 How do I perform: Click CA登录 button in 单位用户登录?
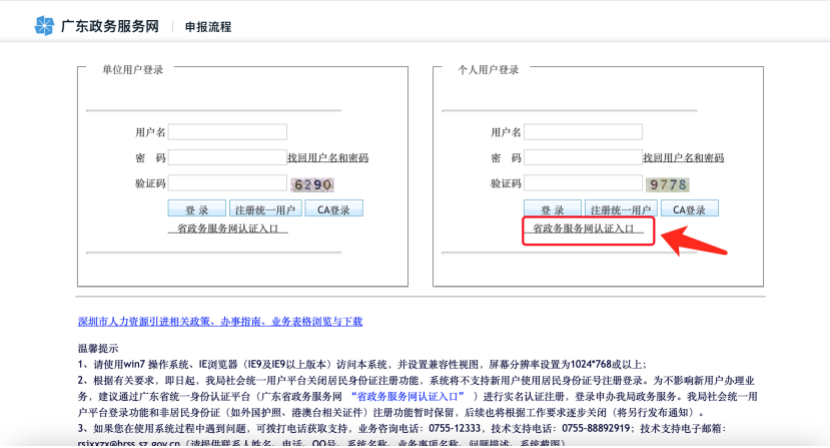[333, 209]
